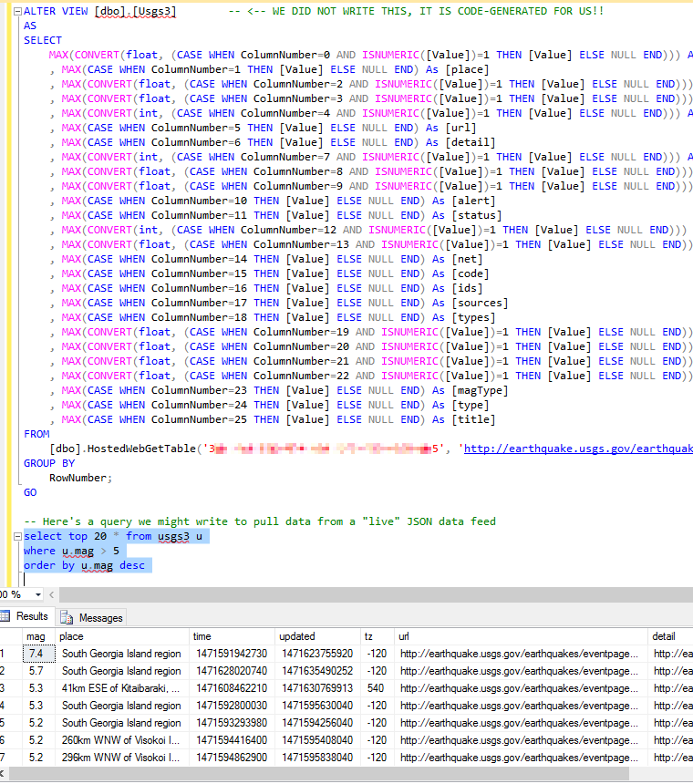Open the earthquake.usgs.gov link in the query
Screen dimensions: 693x784
[x=578, y=449]
